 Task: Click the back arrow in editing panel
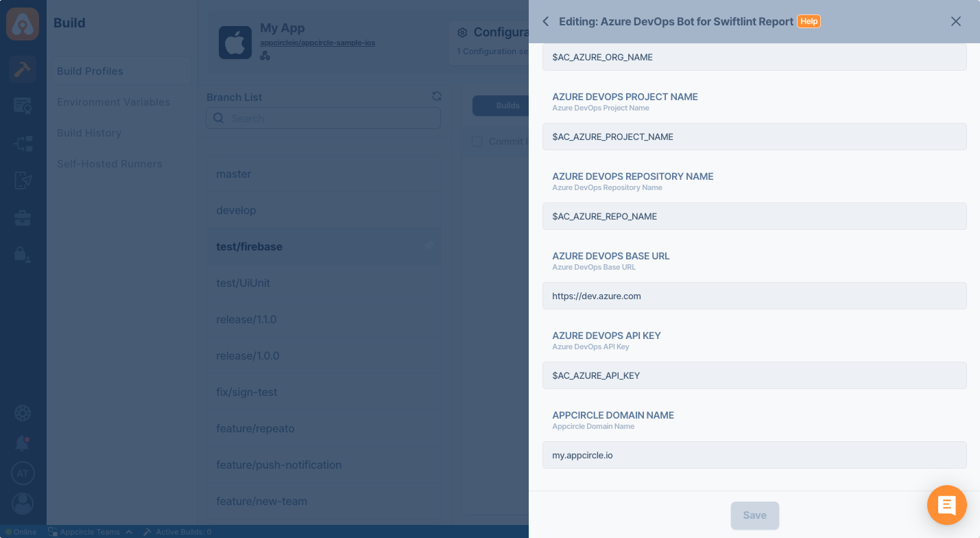click(x=546, y=21)
